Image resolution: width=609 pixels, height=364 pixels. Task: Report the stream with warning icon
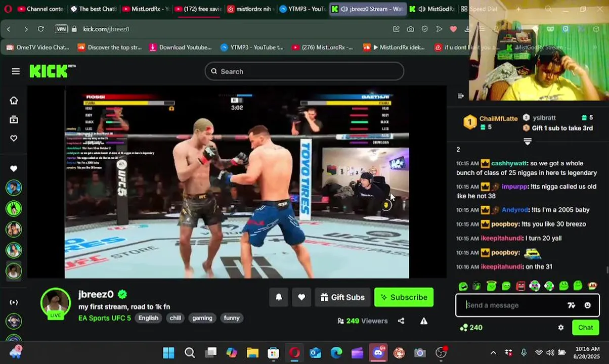[x=424, y=321]
